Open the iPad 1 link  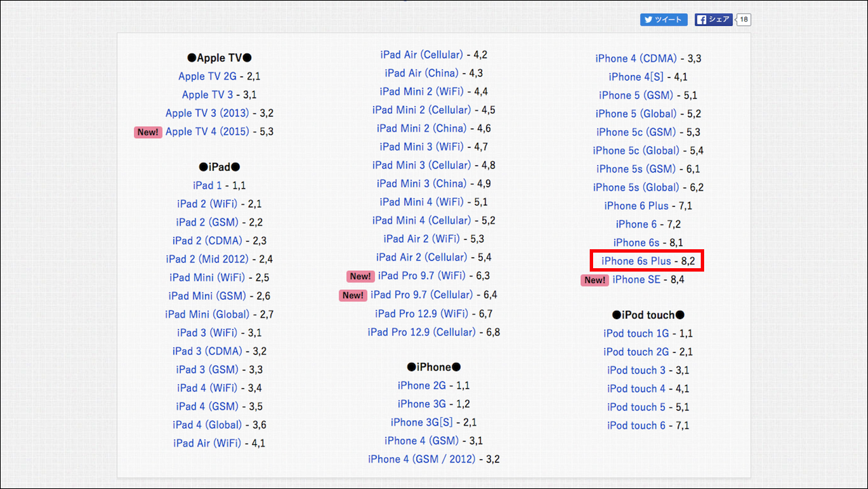(207, 185)
